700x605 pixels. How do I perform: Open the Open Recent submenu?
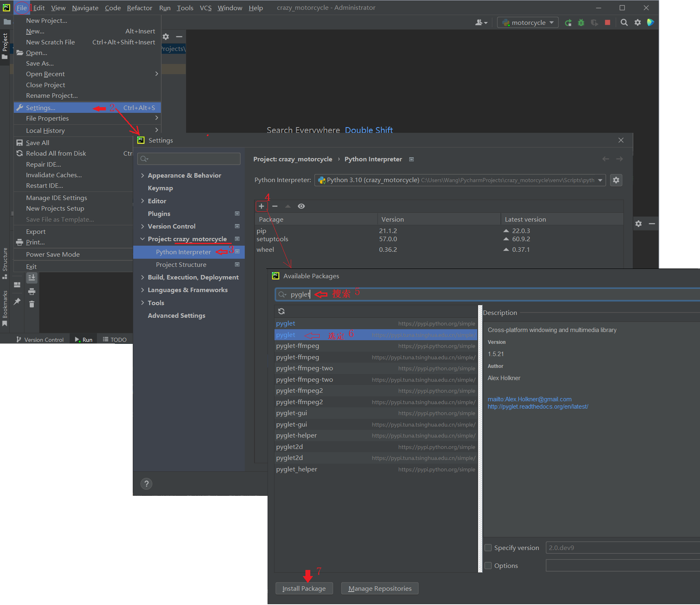tap(88, 74)
